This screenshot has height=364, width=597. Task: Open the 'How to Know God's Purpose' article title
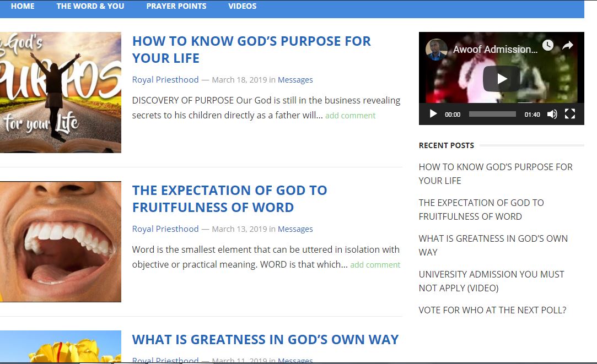[251, 50]
